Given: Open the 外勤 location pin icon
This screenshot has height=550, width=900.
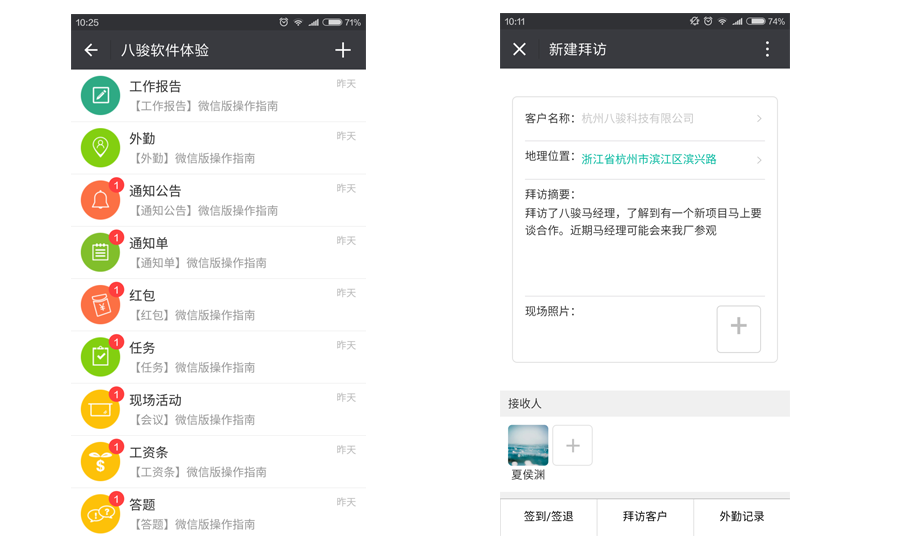Looking at the screenshot, I should (100, 148).
